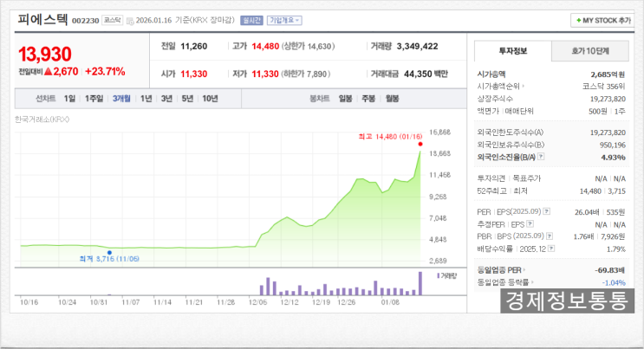Click the stock name 피에스텍
This screenshot has width=644, height=349.
(x=42, y=19)
